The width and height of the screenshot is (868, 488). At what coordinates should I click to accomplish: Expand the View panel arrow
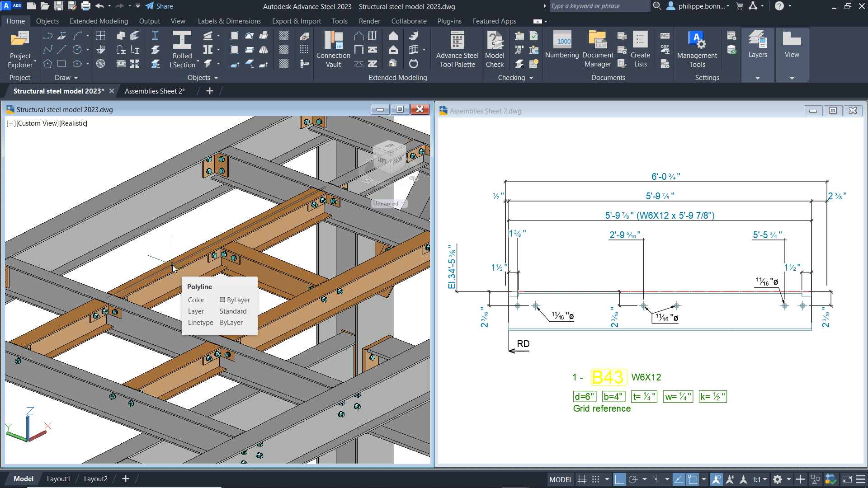(792, 78)
